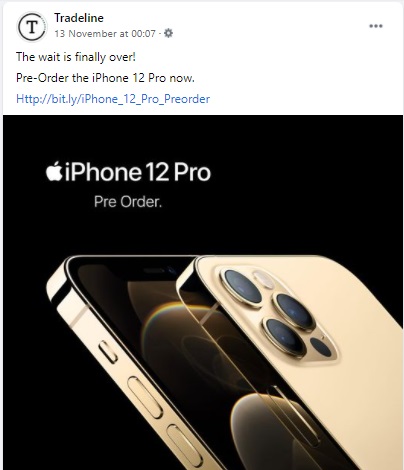Screen dimensions: 404x470
Task: Click the lowest large camera lens
Action: 284,336
